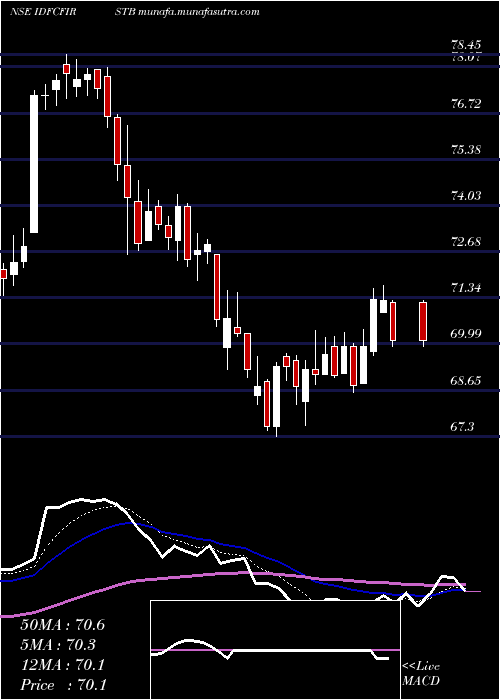500x700 pixels.
Task: Click the '50MA : 70.6' readout
Action: click(62, 625)
